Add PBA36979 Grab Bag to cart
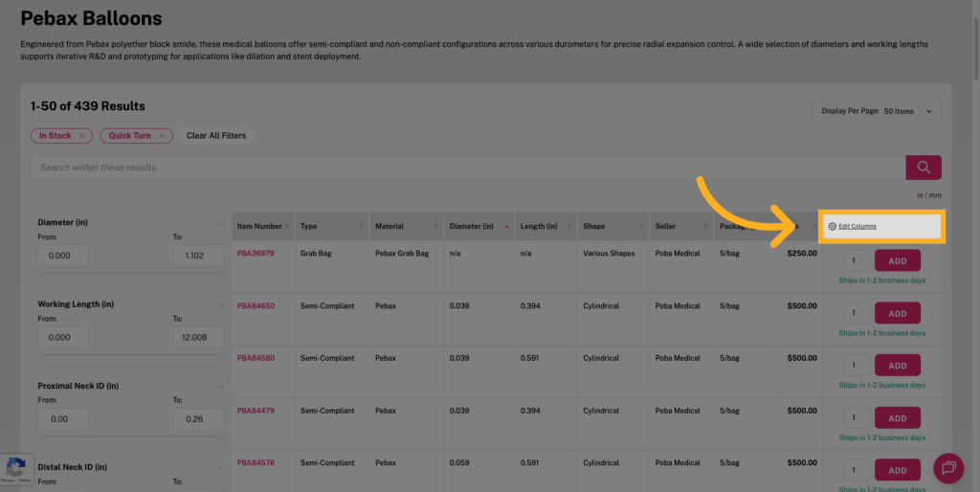 tap(898, 260)
